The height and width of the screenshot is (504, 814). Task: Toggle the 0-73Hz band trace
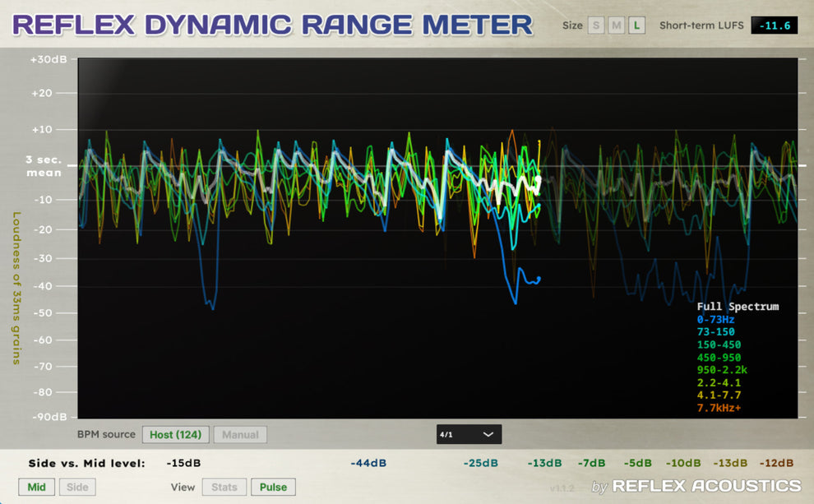717,318
